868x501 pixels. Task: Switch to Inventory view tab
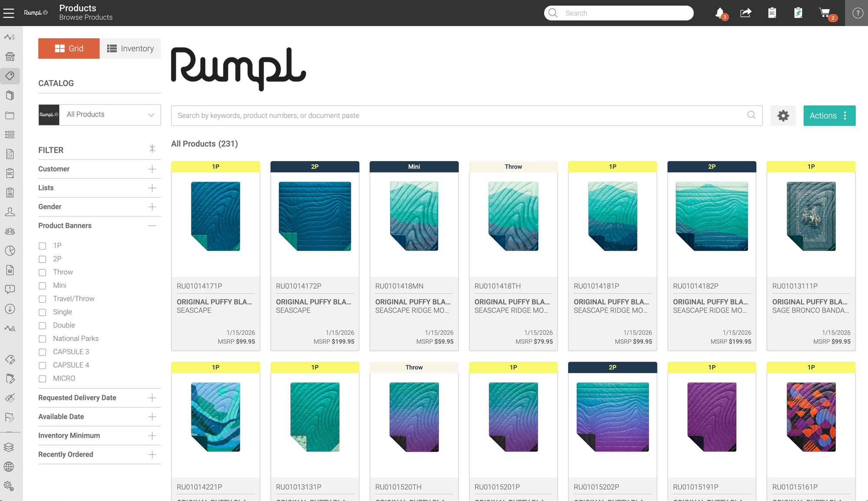click(x=130, y=49)
